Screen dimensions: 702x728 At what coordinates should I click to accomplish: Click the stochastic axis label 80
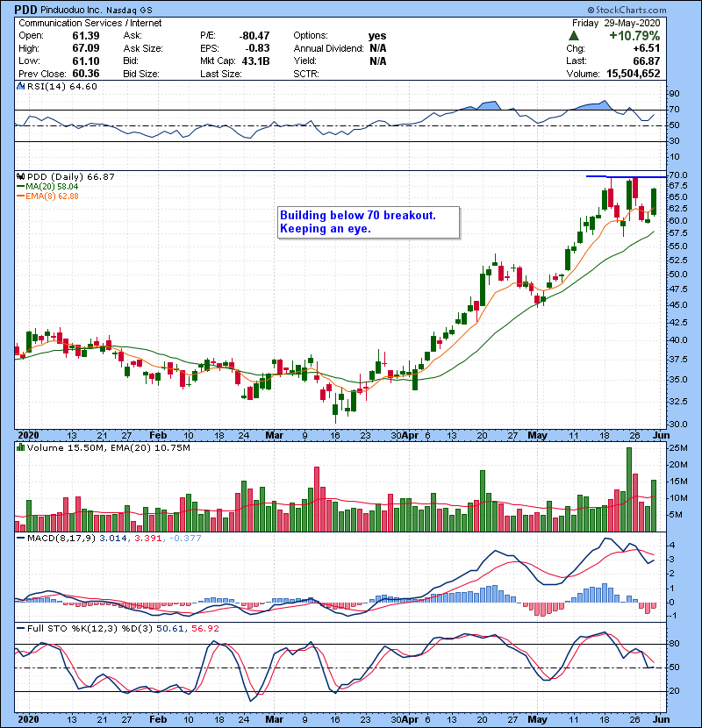(674, 644)
